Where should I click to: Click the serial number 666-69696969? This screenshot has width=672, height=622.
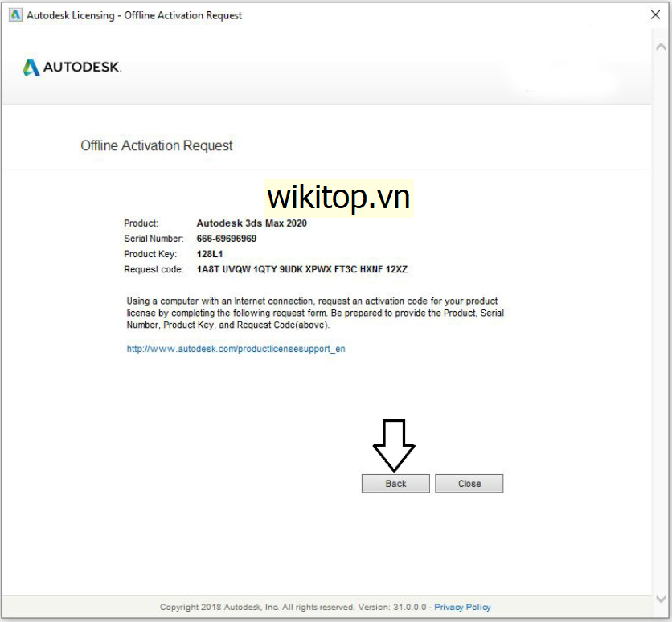point(226,239)
